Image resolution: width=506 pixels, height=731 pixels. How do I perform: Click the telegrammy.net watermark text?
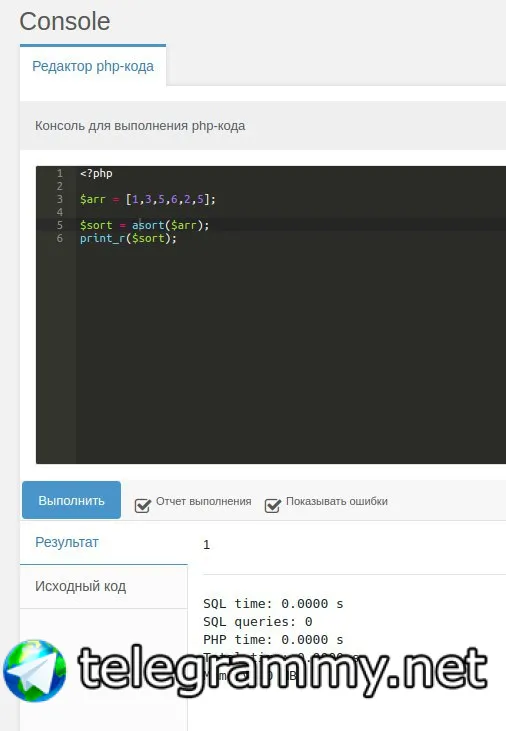click(283, 670)
